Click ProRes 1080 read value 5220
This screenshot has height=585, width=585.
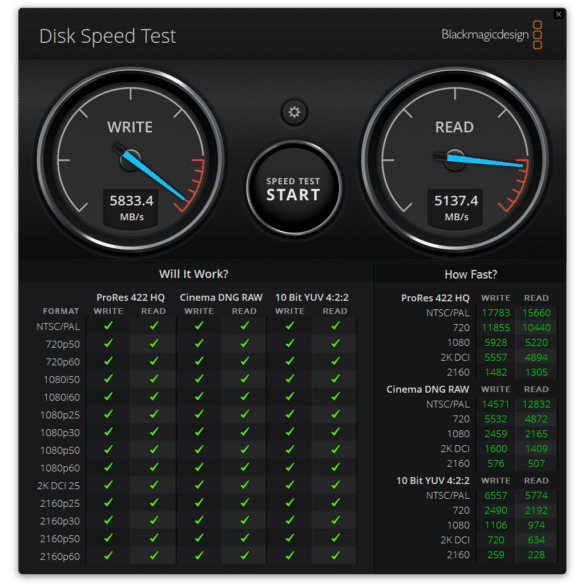click(x=536, y=342)
